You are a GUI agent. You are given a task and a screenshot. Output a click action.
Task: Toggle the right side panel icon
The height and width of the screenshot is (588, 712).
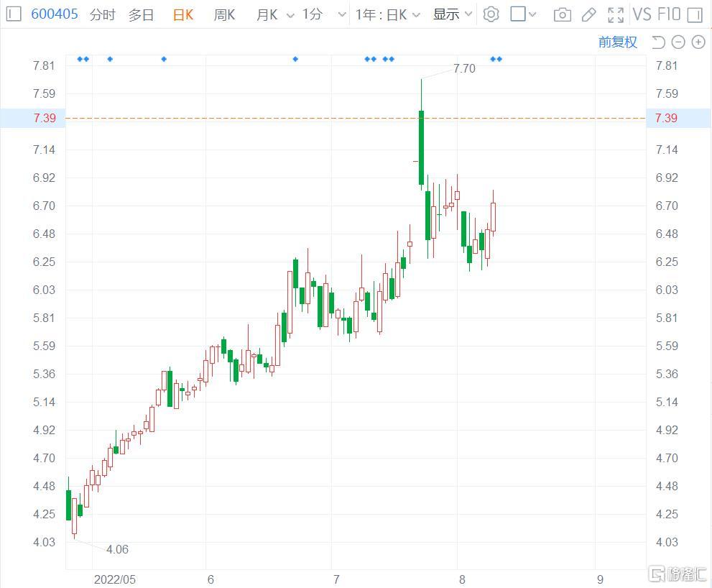695,15
